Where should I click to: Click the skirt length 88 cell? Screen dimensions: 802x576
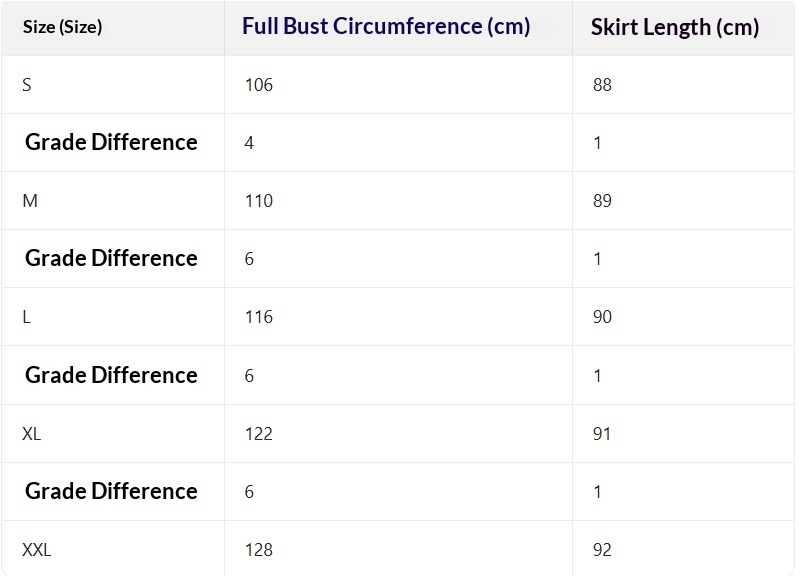click(x=602, y=85)
